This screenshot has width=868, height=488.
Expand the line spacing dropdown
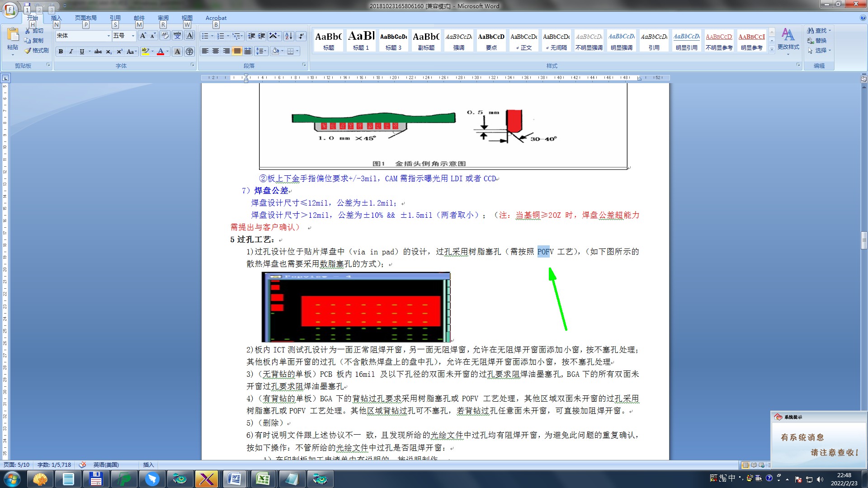264,51
